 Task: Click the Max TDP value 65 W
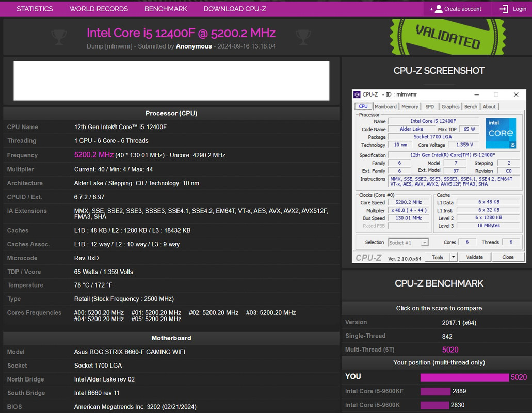tap(469, 129)
